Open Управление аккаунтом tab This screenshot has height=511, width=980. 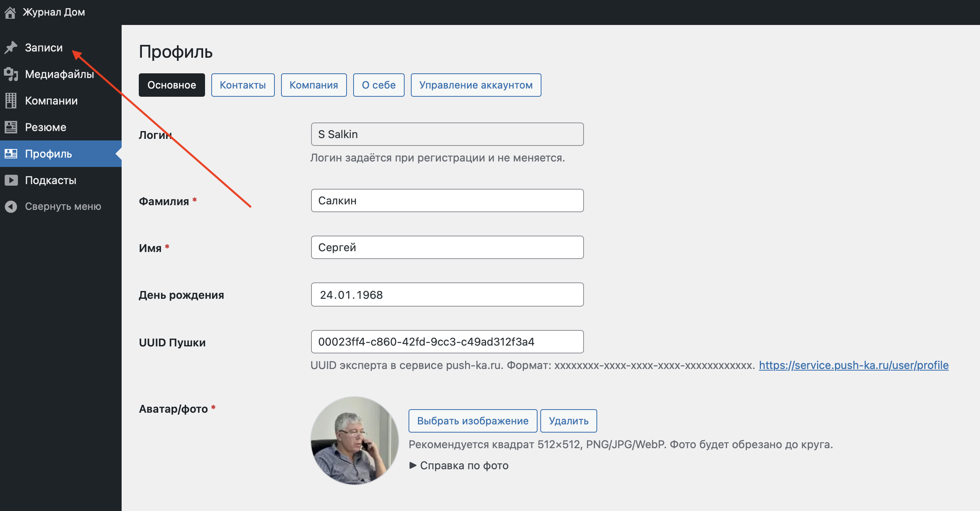point(476,85)
